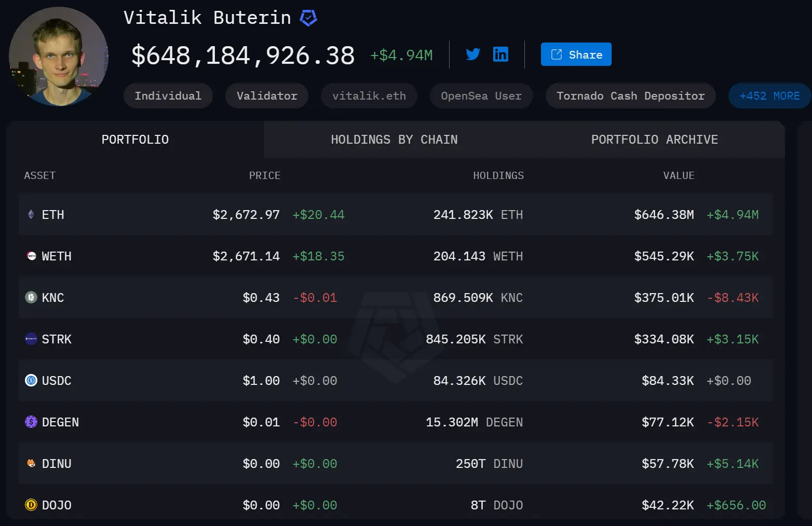The image size is (812, 526).
Task: Click the total balance $648,184,926.38
Action: (243, 56)
